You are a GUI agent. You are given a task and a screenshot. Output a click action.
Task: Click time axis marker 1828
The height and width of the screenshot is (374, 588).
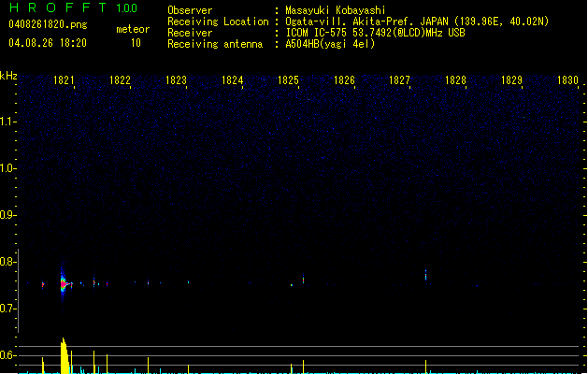click(x=455, y=80)
